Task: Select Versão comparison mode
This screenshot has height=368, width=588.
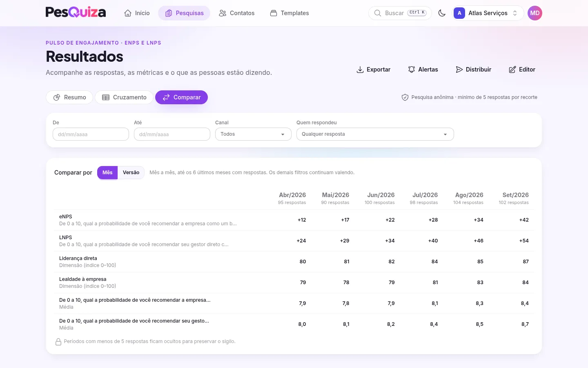Action: (131, 173)
